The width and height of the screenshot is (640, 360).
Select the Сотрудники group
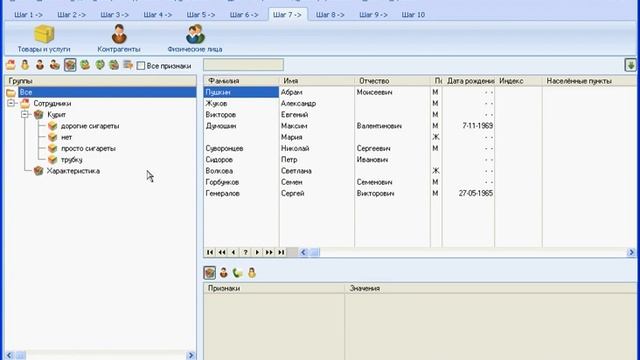[x=52, y=104]
